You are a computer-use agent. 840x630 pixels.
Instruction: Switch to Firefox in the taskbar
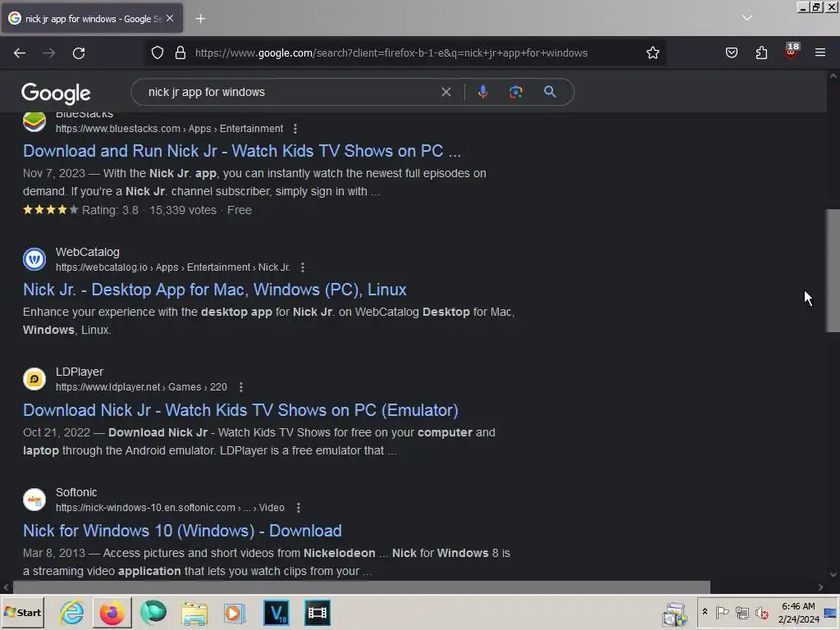point(112,612)
